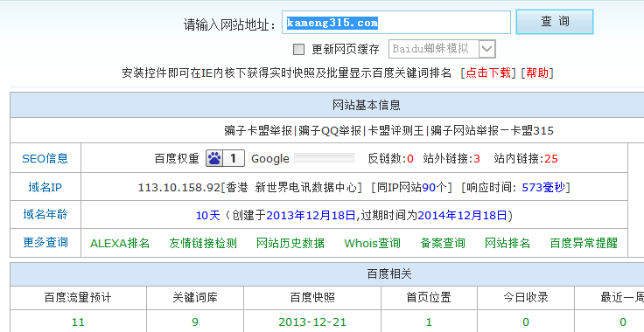Click the 域名IP row label

tap(45, 187)
